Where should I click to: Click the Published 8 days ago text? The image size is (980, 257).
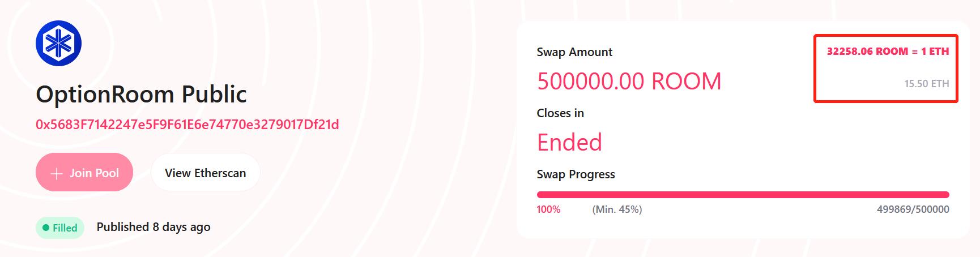point(154,227)
